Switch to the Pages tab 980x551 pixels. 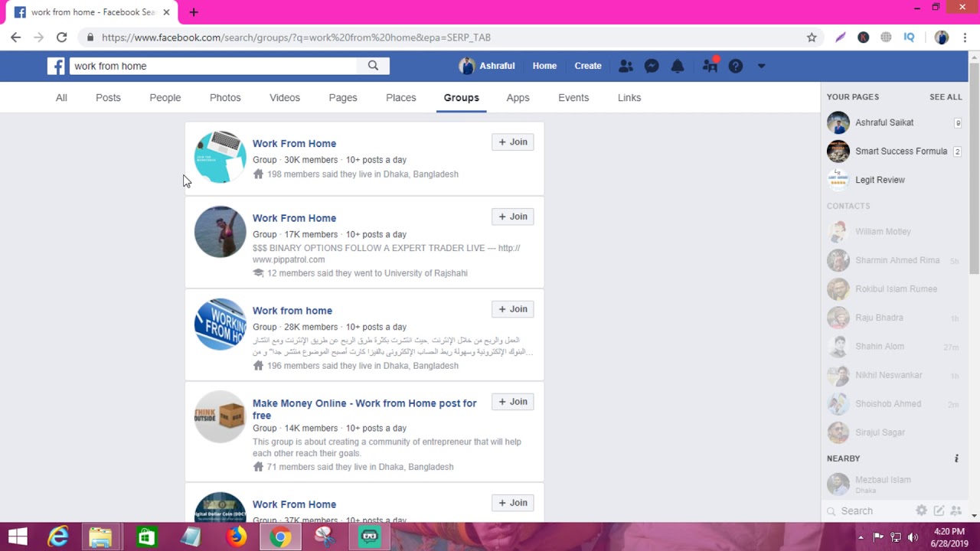tap(343, 98)
